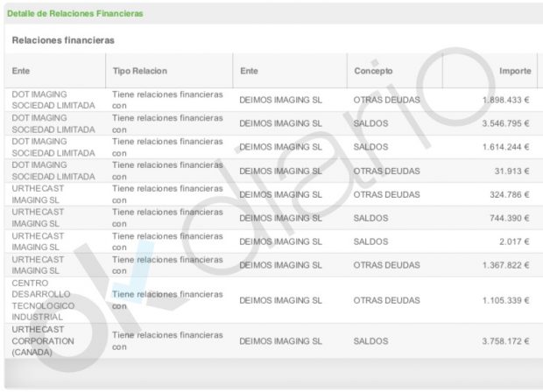Click OTRAS DEUDAS in the 324.786 € row
The image size is (543, 392).
click(x=386, y=194)
